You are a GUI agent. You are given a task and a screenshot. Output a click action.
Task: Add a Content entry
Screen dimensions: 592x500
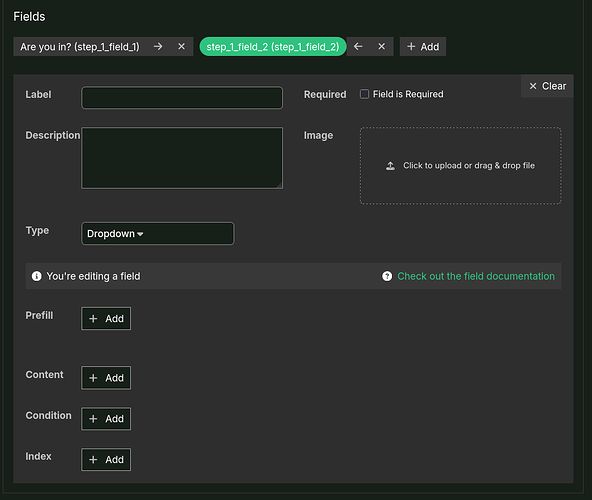point(106,378)
